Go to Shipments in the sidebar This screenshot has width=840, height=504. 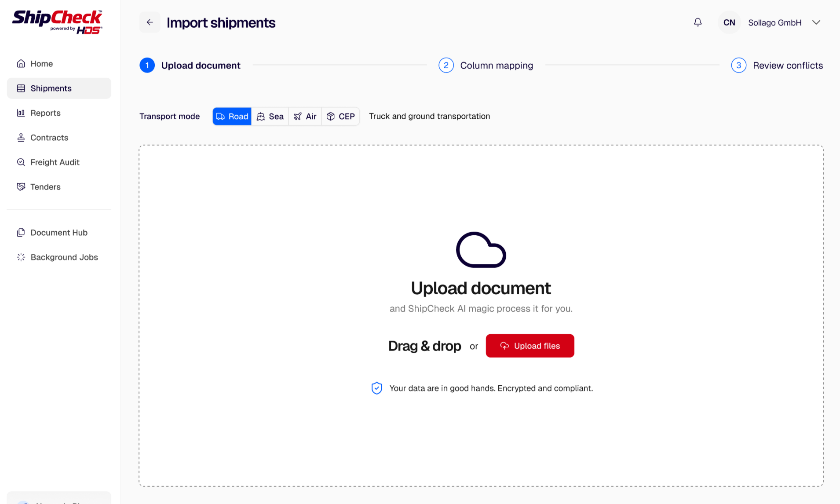click(59, 88)
